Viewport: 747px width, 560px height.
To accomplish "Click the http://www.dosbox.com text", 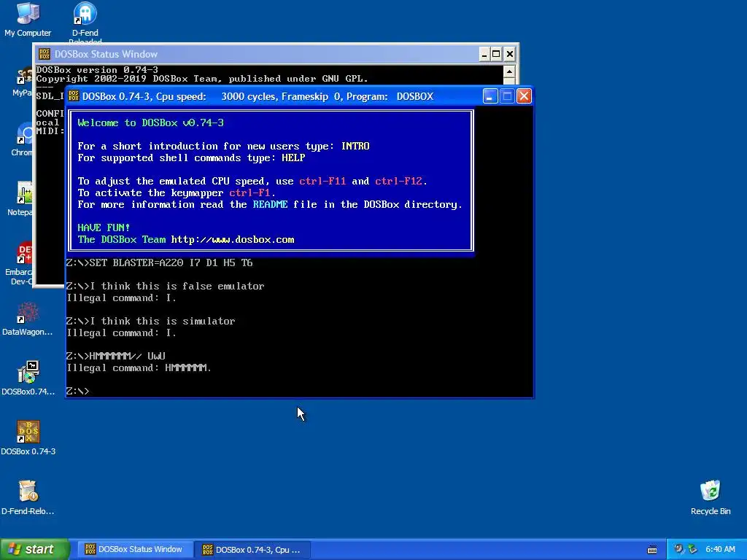I will [x=233, y=239].
